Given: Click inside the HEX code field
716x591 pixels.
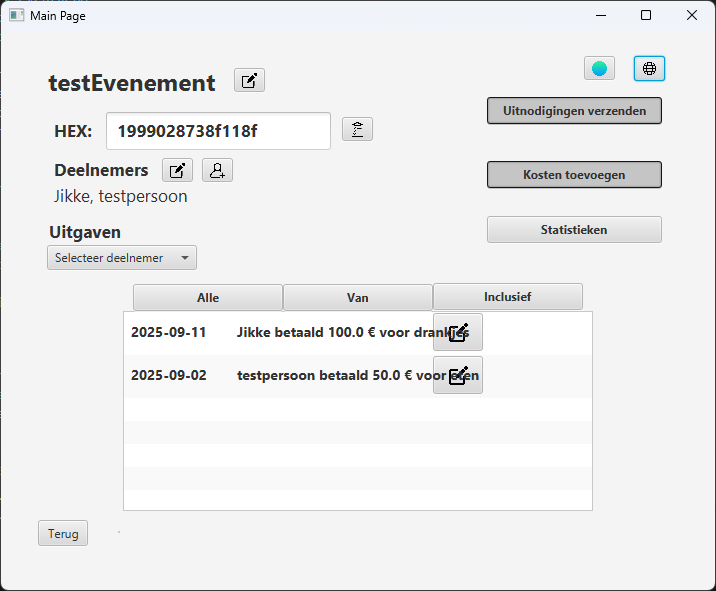Looking at the screenshot, I should 218,130.
